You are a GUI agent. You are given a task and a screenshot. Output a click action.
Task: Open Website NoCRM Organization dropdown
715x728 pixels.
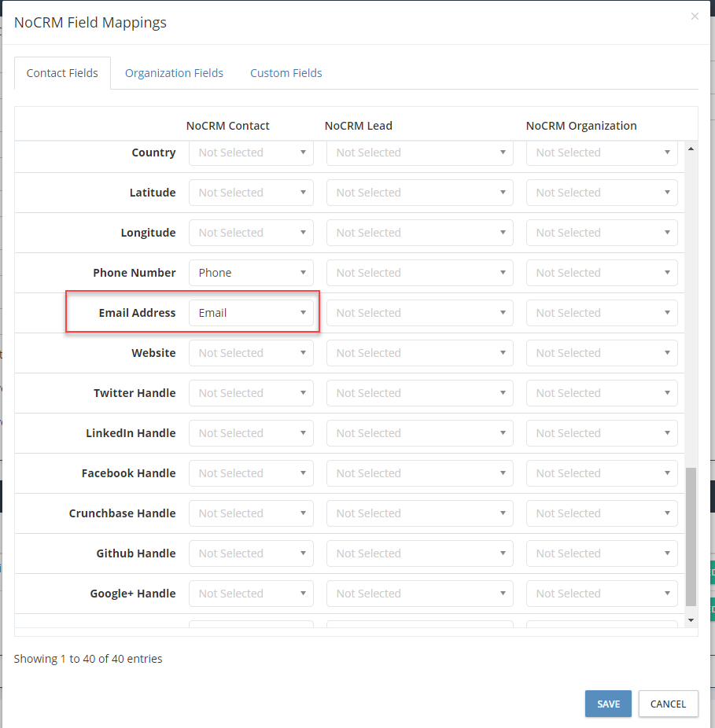click(602, 353)
